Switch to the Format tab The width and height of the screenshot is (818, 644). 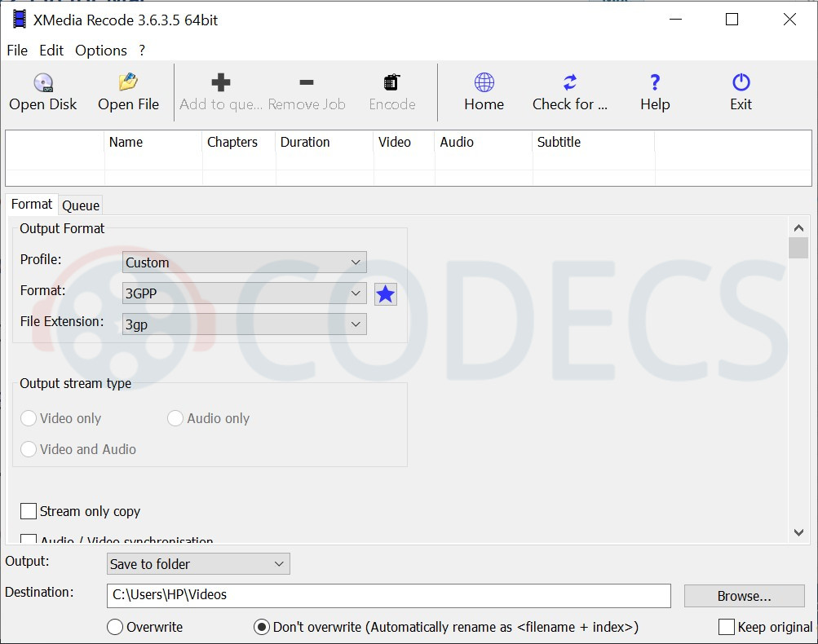pos(31,204)
